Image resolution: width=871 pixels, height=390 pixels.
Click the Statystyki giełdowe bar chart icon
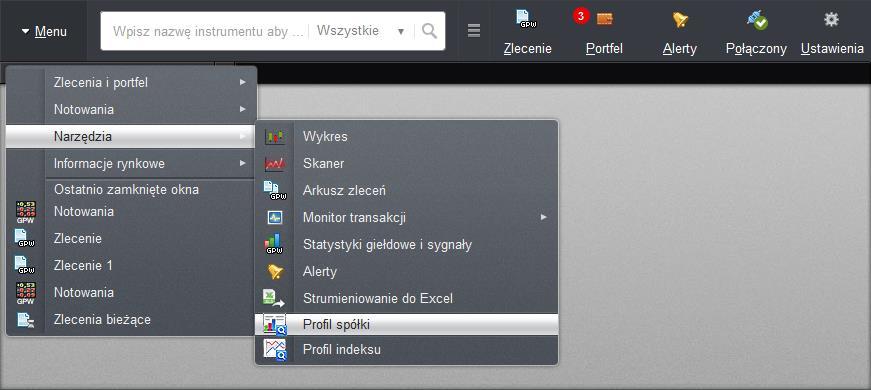pyautogui.click(x=274, y=244)
